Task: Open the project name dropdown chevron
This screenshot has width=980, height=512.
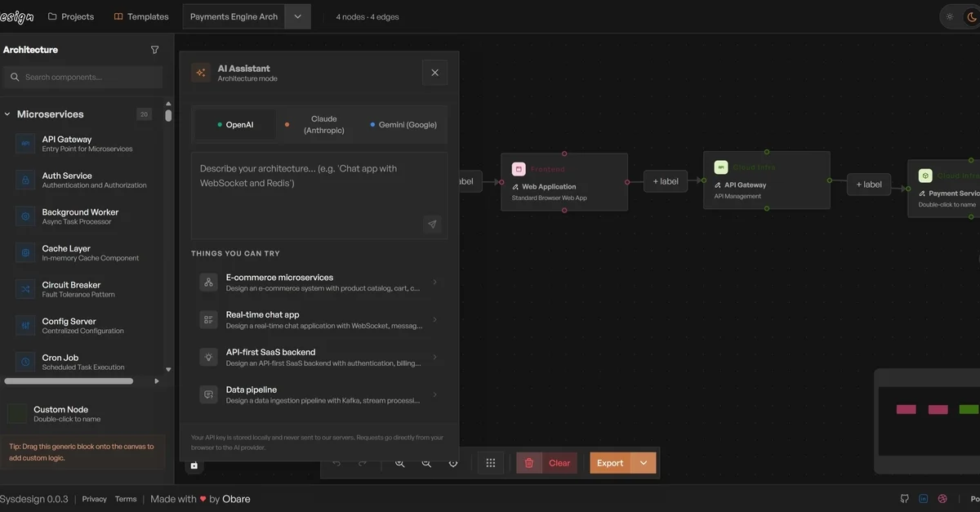Action: 297,16
